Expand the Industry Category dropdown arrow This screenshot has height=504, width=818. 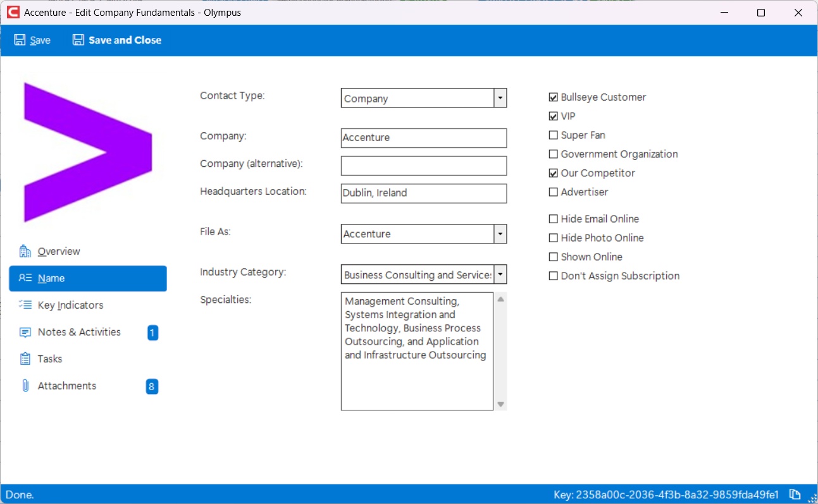[500, 274]
